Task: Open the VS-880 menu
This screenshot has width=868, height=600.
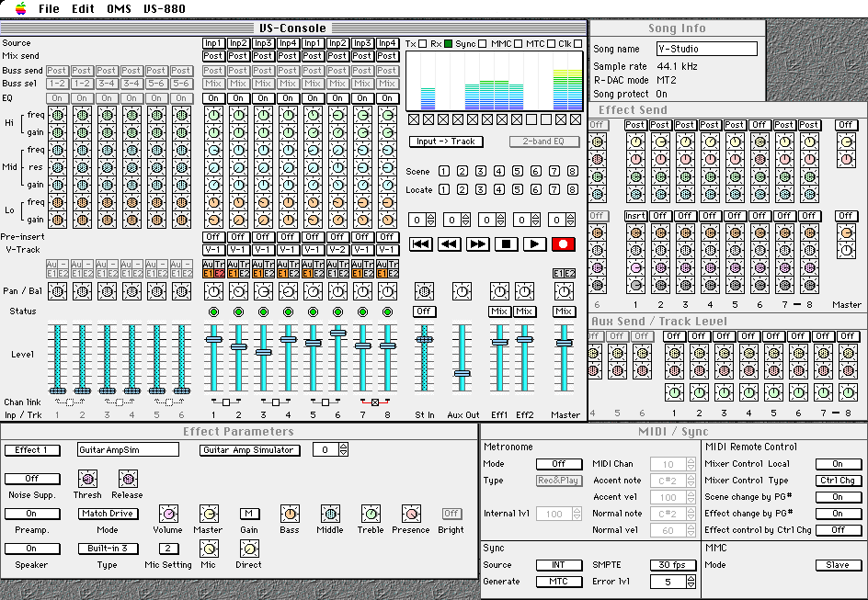Action: coord(165,9)
